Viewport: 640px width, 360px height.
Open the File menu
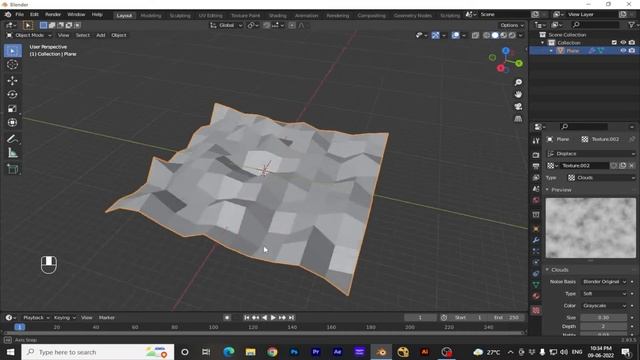19,15
